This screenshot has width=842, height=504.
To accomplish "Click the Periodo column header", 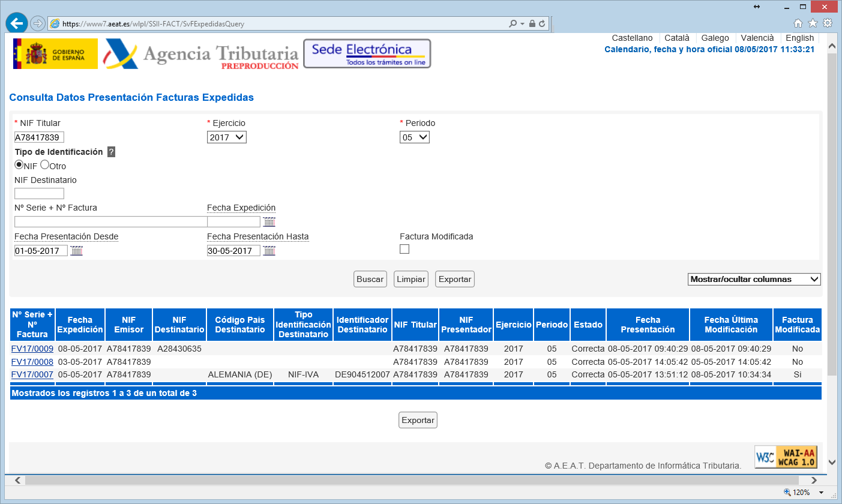I will tap(552, 325).
